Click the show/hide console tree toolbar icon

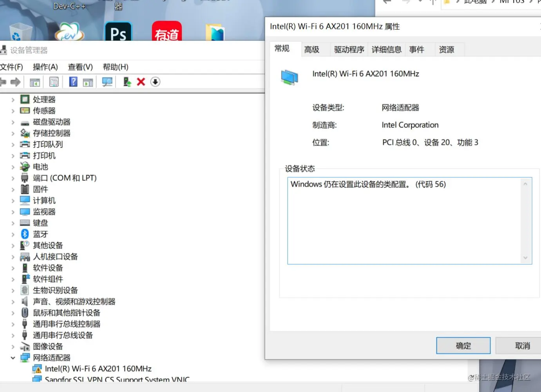35,82
